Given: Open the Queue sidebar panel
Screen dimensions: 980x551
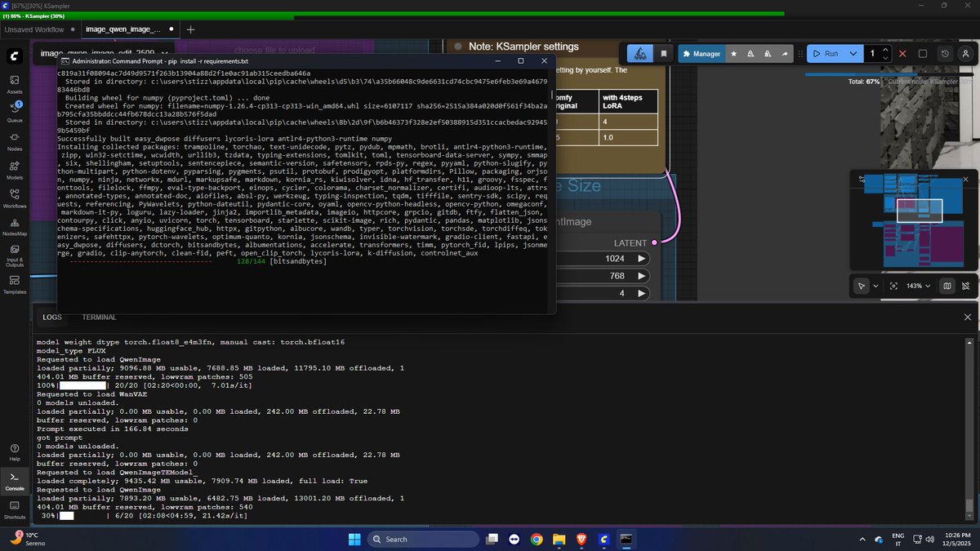Looking at the screenshot, I should 15,112.
